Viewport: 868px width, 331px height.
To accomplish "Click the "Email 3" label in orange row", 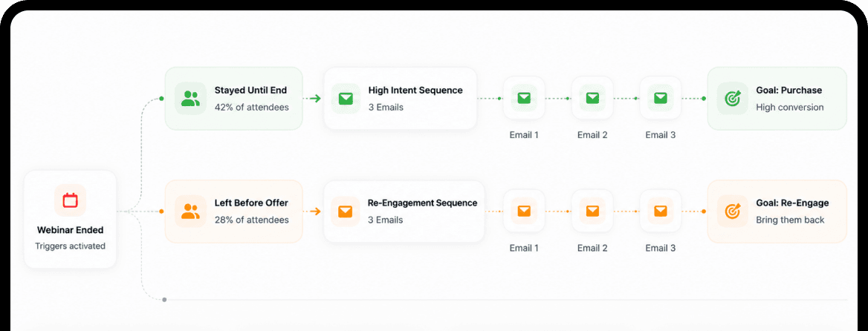I will pos(661,248).
